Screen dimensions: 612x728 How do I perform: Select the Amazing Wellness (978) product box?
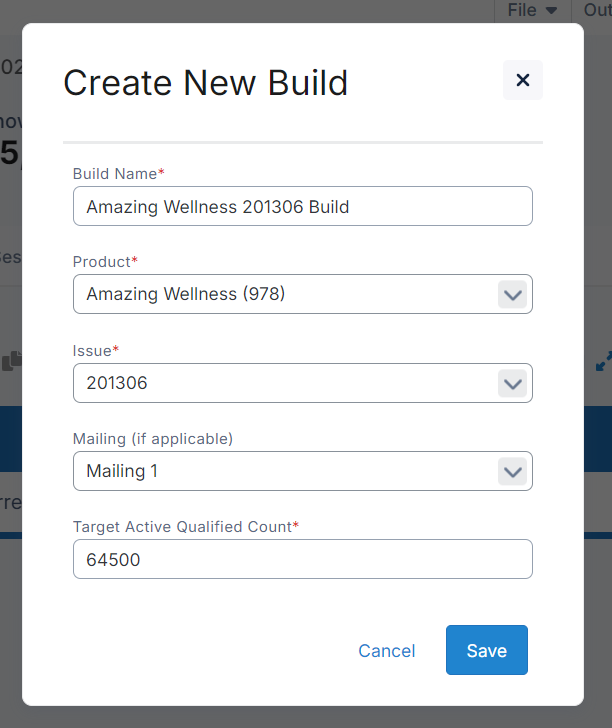coord(285,295)
